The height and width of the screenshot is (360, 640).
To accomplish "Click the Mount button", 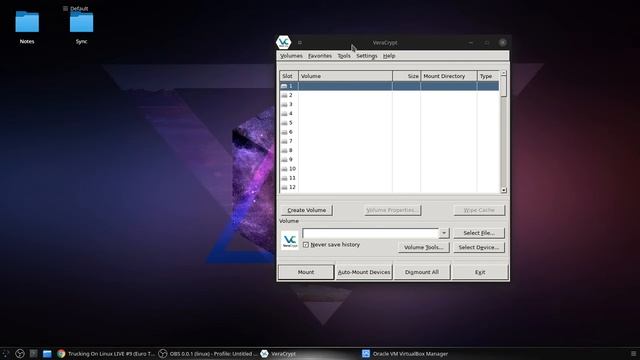I will click(x=306, y=272).
